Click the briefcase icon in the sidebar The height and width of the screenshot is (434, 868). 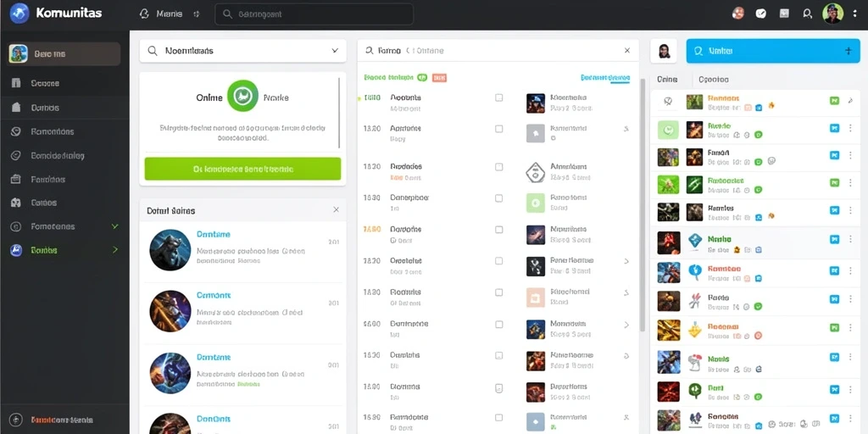click(16, 179)
